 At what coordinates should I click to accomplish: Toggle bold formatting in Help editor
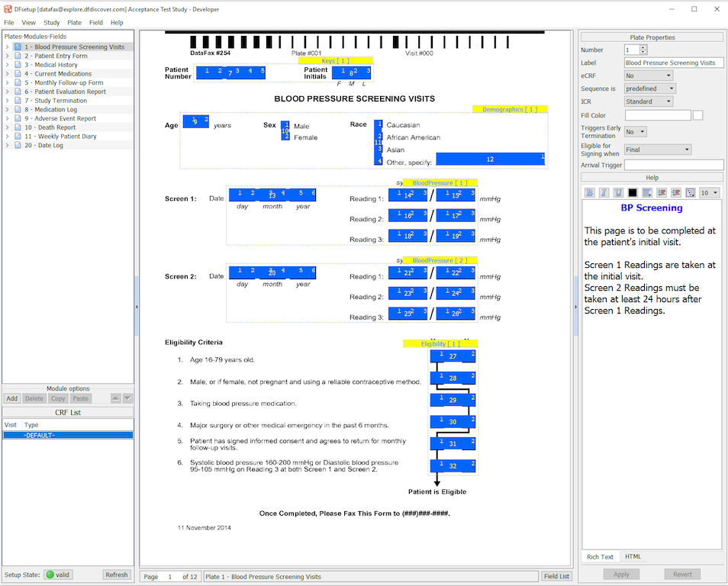pos(589,193)
